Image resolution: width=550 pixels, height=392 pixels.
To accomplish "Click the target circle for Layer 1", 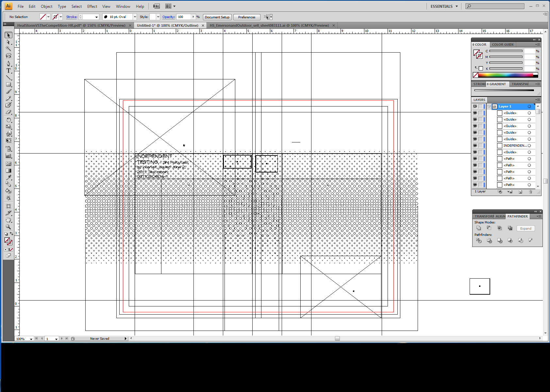I will click(x=529, y=106).
